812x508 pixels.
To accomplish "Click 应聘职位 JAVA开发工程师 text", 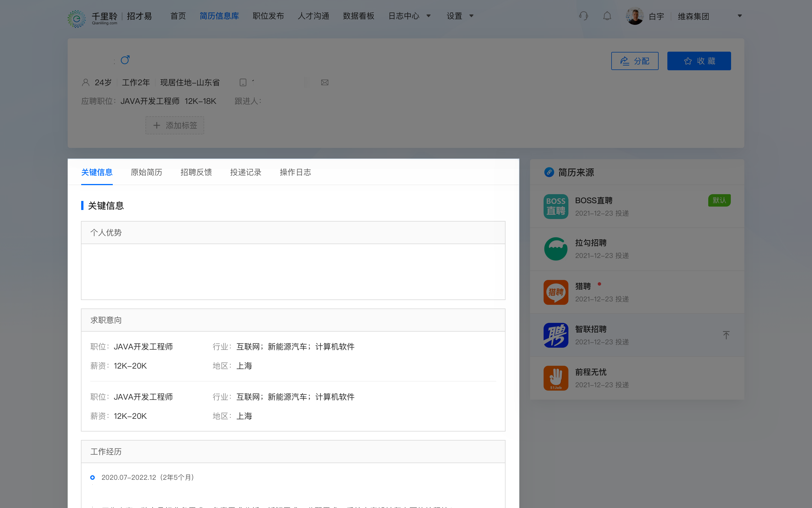I will [x=150, y=101].
